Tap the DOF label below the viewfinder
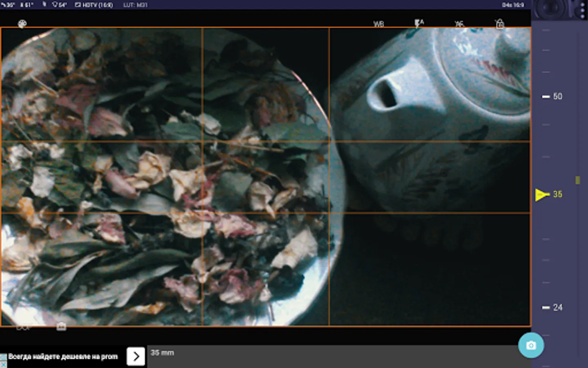The image size is (588, 368). [x=23, y=328]
